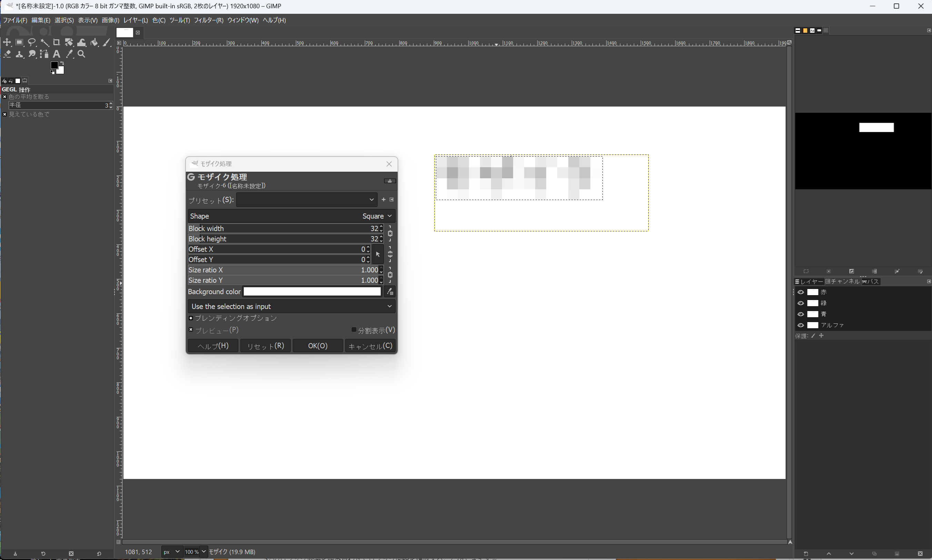Enable the 分割表示(V) split view checkbox
This screenshot has width=932, height=560.
[x=354, y=330]
